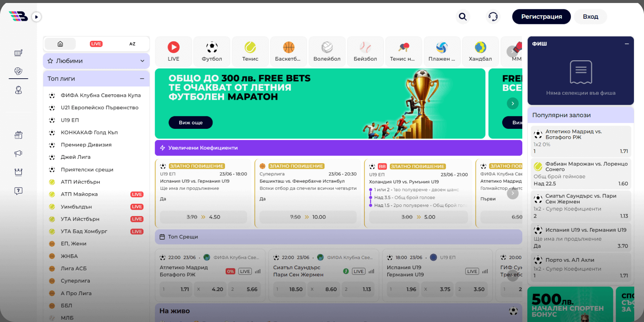The height and width of the screenshot is (322, 644).
Task: Click the Регистрация button
Action: tap(541, 16)
